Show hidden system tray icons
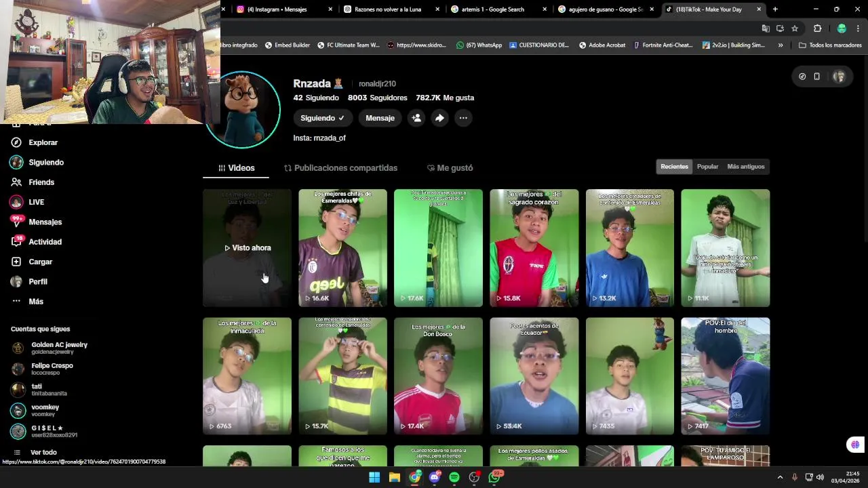This screenshot has height=488, width=868. tap(780, 477)
